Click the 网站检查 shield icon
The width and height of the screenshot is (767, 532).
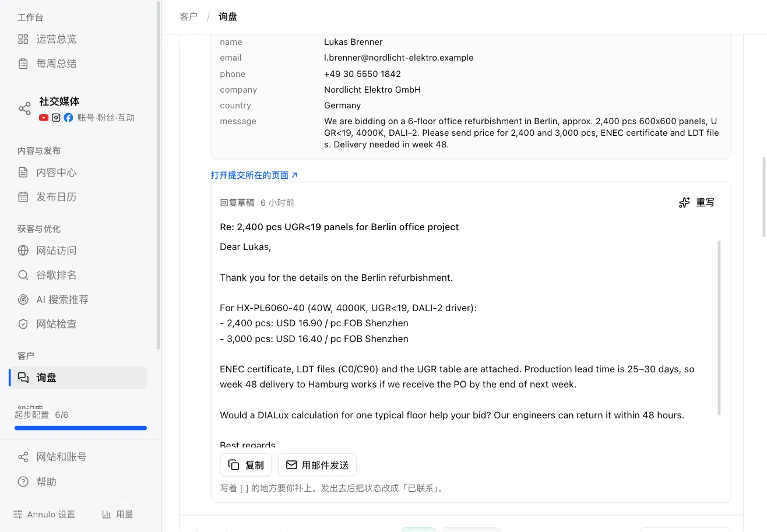click(x=23, y=324)
